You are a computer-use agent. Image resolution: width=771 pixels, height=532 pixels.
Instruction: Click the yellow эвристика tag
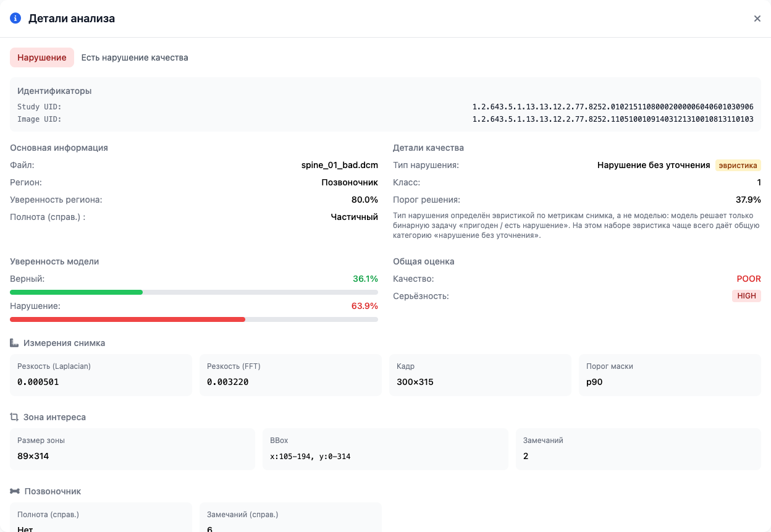[738, 165]
